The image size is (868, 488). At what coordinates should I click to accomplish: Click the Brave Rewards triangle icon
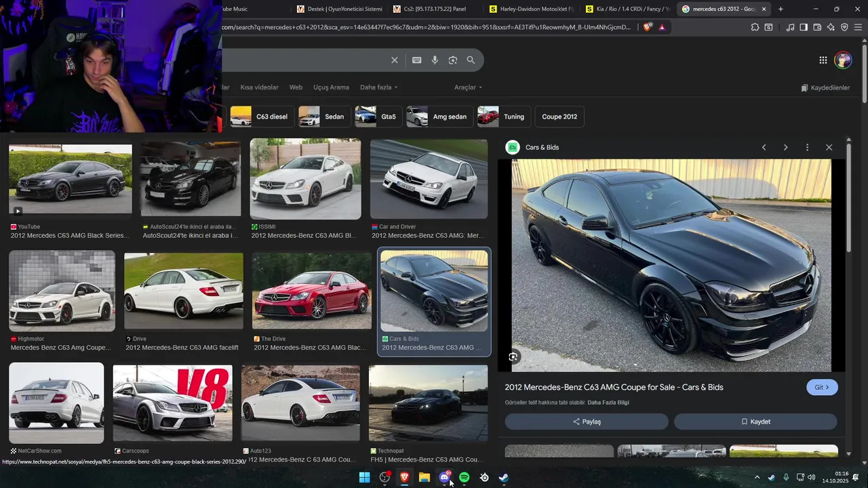(662, 27)
